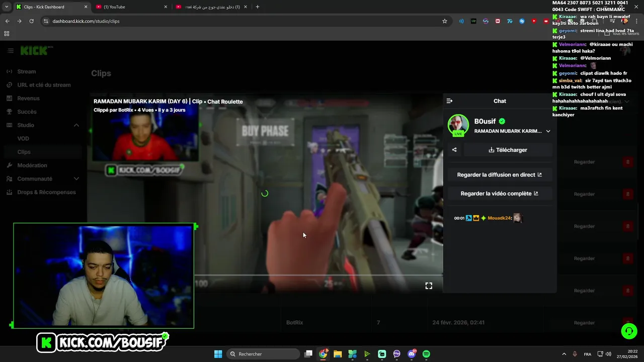The image size is (644, 362).
Task: Open VOD under Studio
Action: point(23,139)
